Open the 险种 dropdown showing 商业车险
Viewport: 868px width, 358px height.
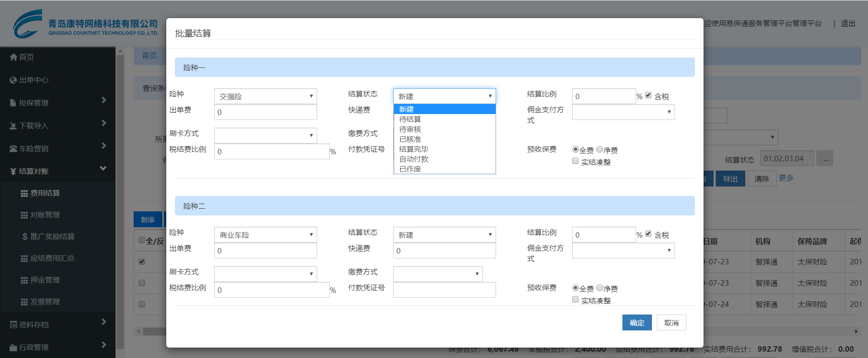(265, 235)
